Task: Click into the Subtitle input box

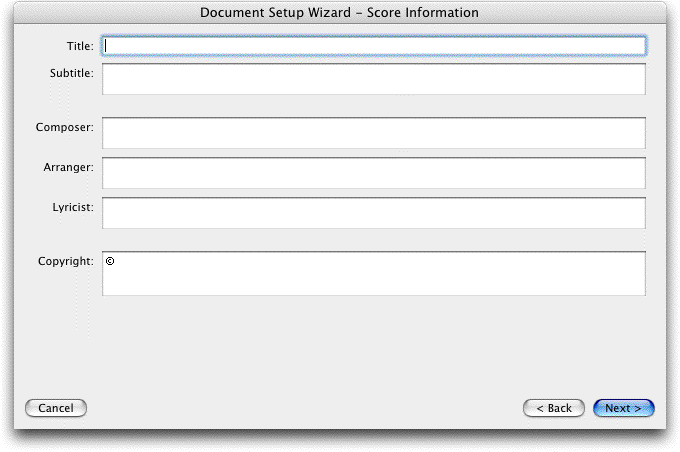Action: pos(374,79)
